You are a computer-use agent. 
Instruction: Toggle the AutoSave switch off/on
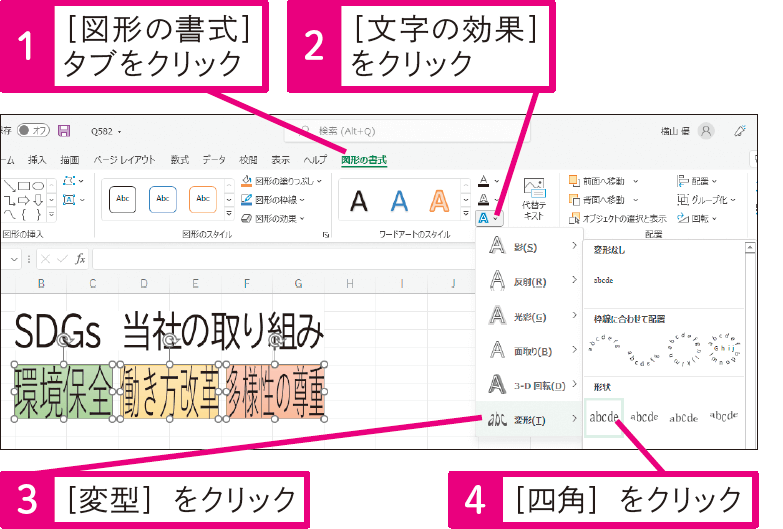pyautogui.click(x=33, y=131)
